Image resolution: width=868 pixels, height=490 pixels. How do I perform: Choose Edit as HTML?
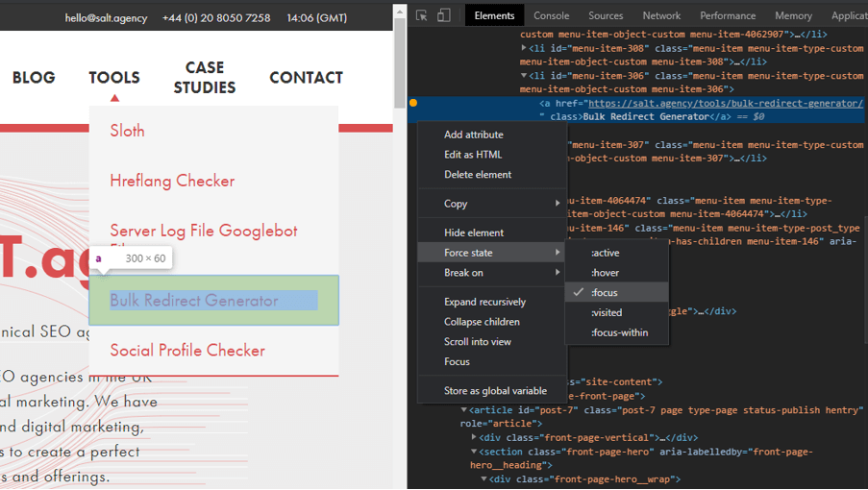(x=492, y=155)
